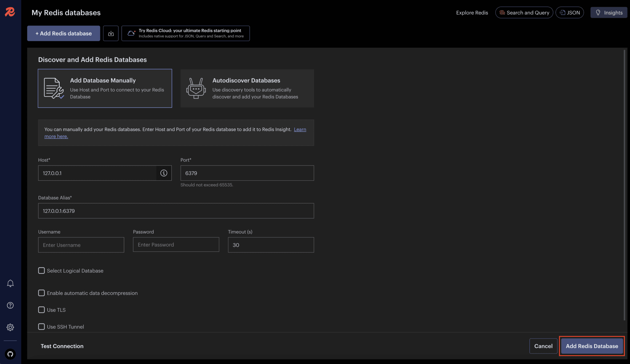Screen dimensions: 630x364
Task: Open the Insights lightbulb panel
Action: (x=608, y=13)
